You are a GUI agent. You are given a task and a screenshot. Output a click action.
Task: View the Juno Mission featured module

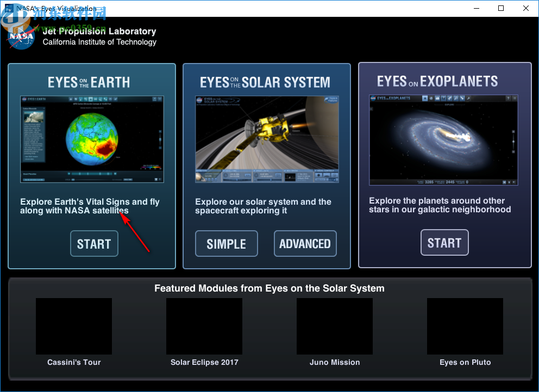pyautogui.click(x=335, y=326)
